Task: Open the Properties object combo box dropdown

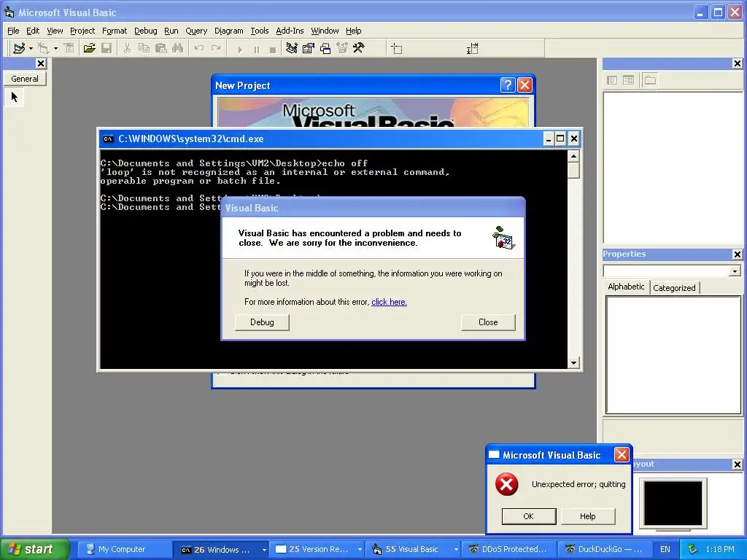Action: pyautogui.click(x=735, y=271)
